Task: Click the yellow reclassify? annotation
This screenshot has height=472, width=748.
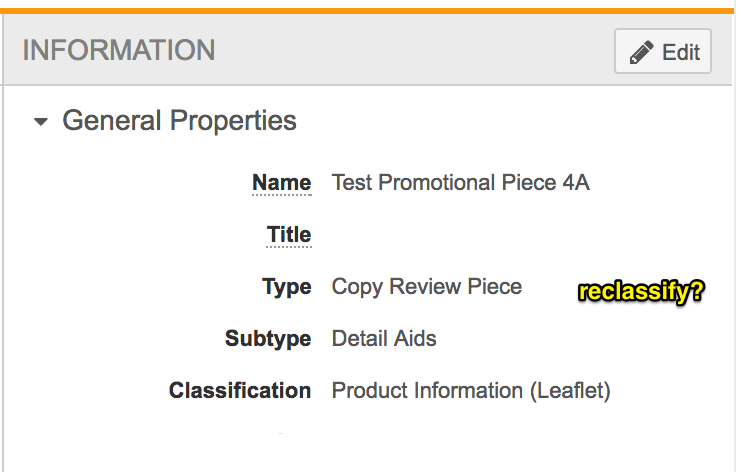Action: tap(641, 293)
